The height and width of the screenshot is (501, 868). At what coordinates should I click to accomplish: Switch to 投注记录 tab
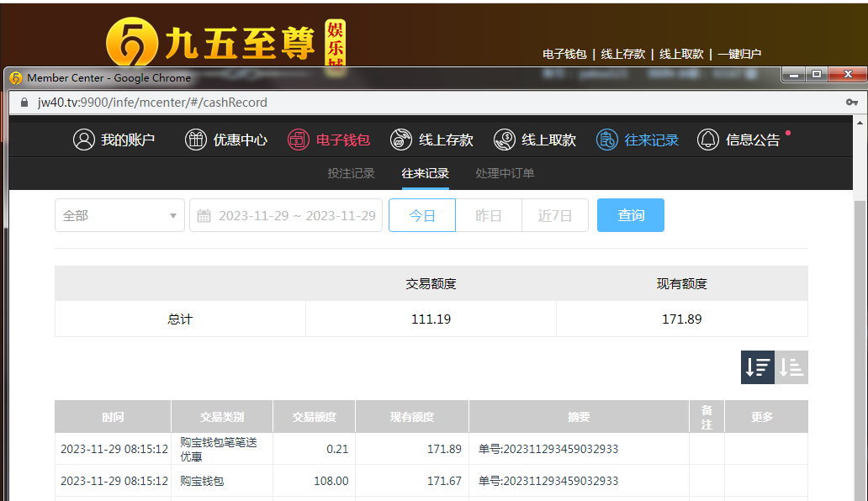[351, 173]
